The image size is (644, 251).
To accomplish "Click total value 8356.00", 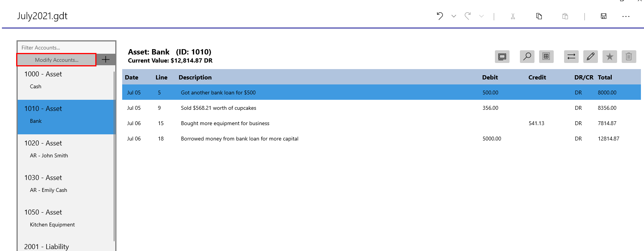I will pos(607,108).
